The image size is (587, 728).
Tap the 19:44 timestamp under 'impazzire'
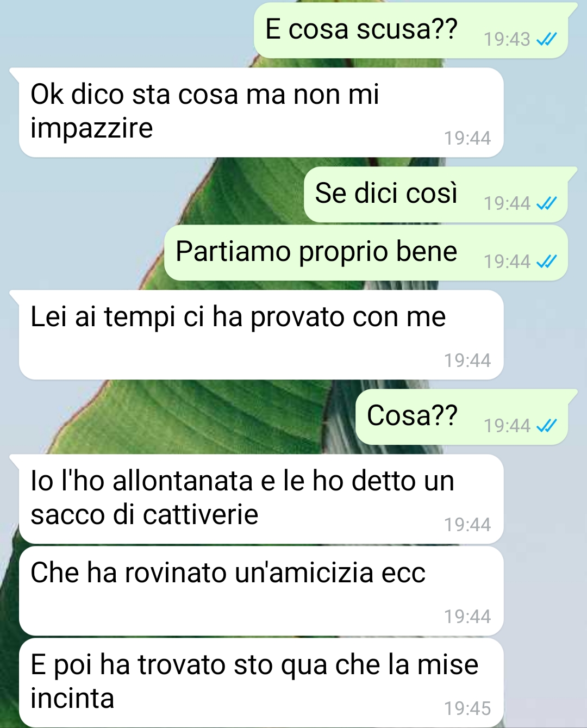tap(467, 139)
